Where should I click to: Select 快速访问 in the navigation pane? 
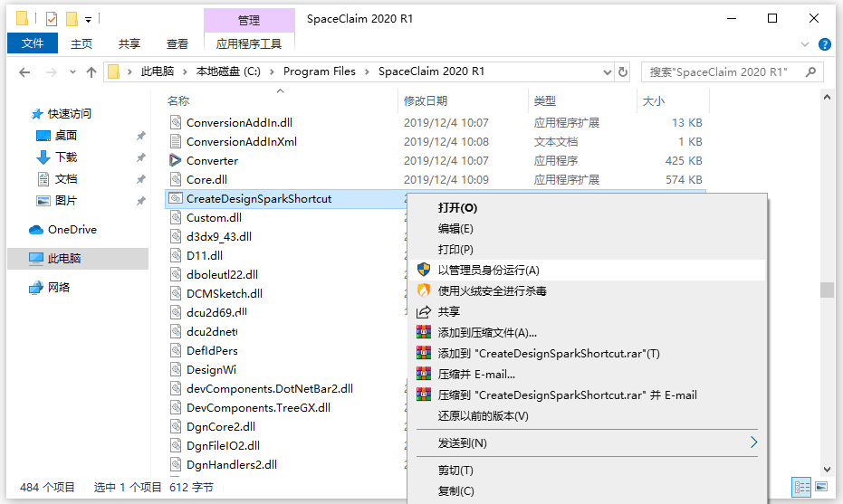pos(69,114)
